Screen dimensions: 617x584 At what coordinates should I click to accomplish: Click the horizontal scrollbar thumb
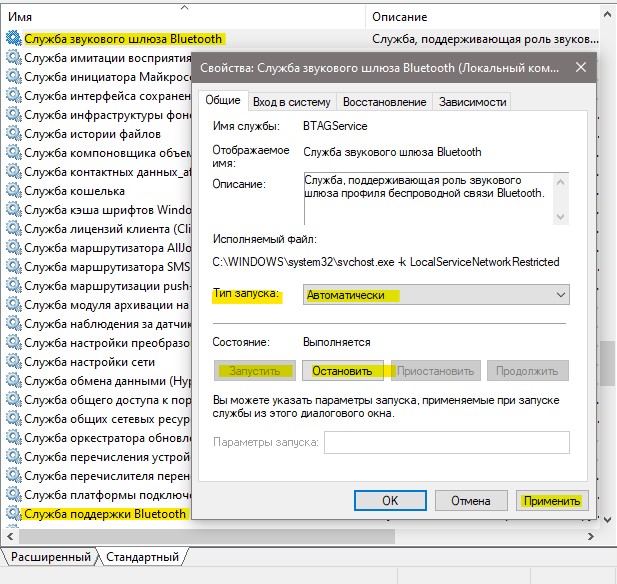point(207,536)
